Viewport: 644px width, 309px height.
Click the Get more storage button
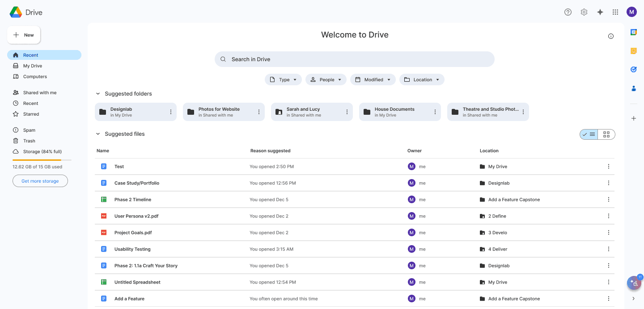(x=40, y=181)
